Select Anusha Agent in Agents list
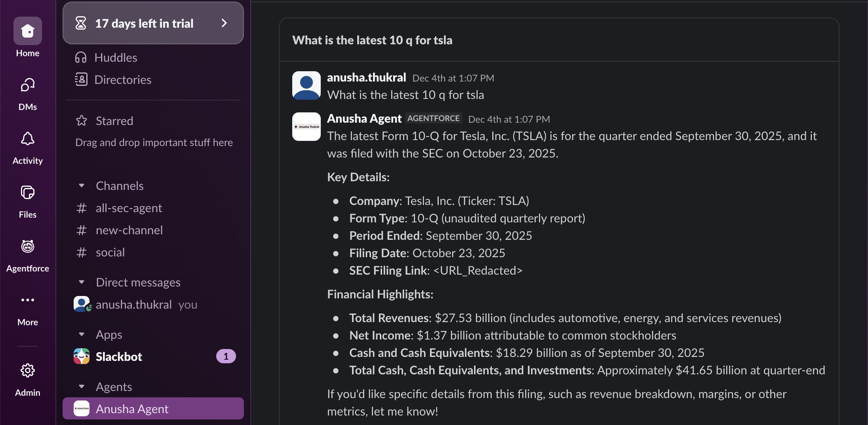Screen dimensions: 868x425 [x=153, y=408]
